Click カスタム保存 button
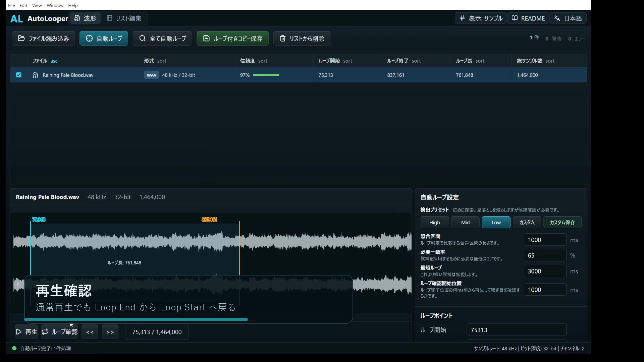This screenshot has width=644, height=362. [562, 223]
